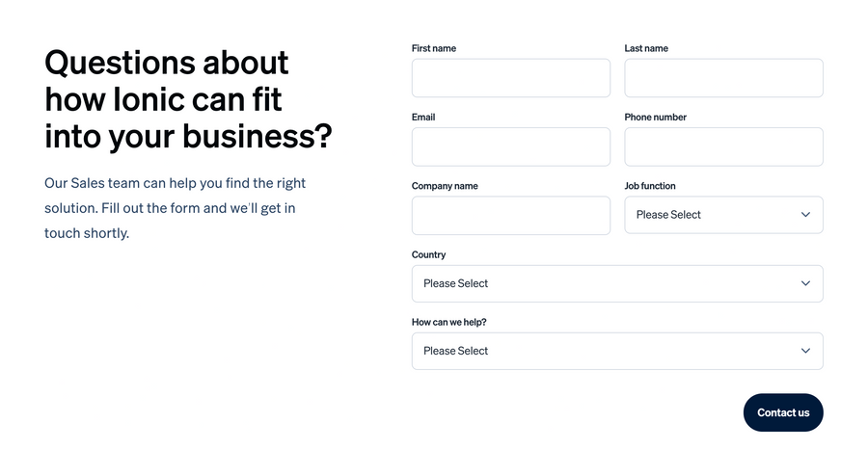Screen dimensions: 868x476
Task: Click the Country field's chevron arrow
Action: coord(805,283)
